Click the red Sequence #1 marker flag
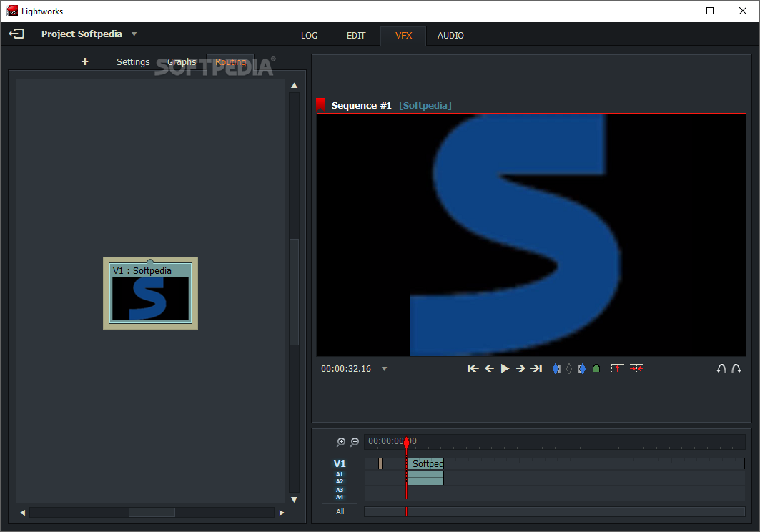This screenshot has width=760, height=532. (x=320, y=104)
